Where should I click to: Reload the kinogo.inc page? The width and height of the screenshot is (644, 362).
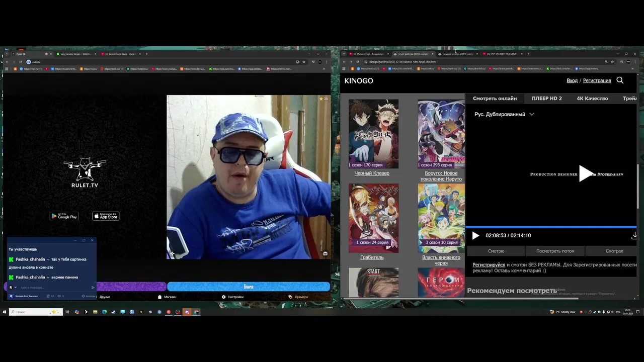click(x=358, y=62)
